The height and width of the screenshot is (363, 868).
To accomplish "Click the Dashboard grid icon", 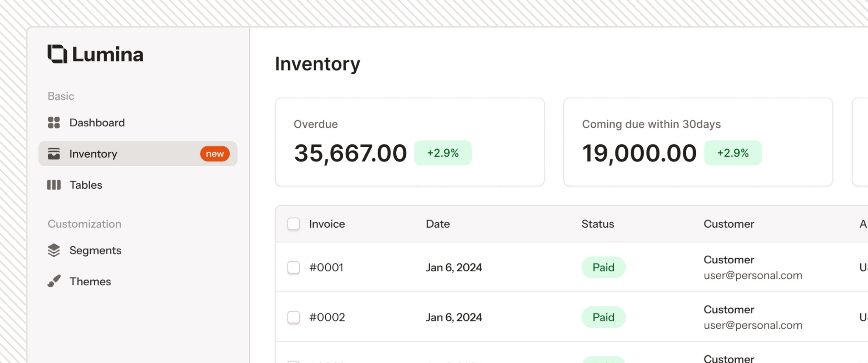I will [x=54, y=123].
